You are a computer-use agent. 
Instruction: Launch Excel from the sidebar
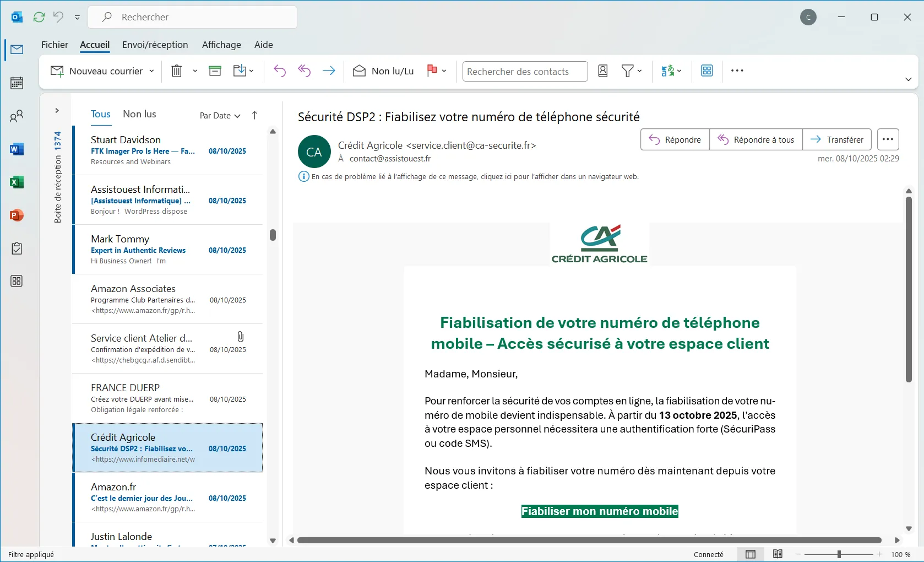click(x=17, y=182)
